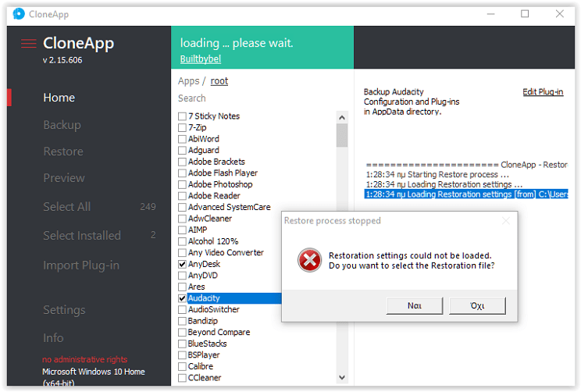Click the Alcohol 120% entry
This screenshot has width=581, height=392.
tap(212, 241)
